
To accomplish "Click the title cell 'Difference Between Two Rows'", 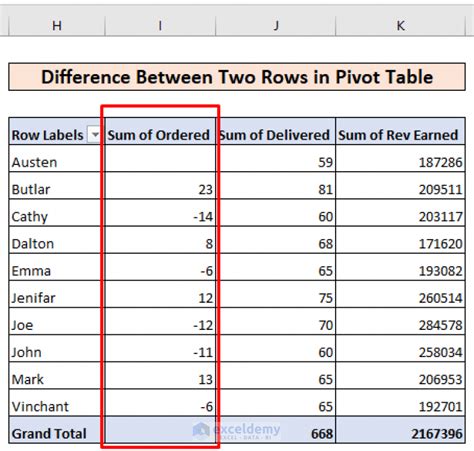I will coord(237,77).
